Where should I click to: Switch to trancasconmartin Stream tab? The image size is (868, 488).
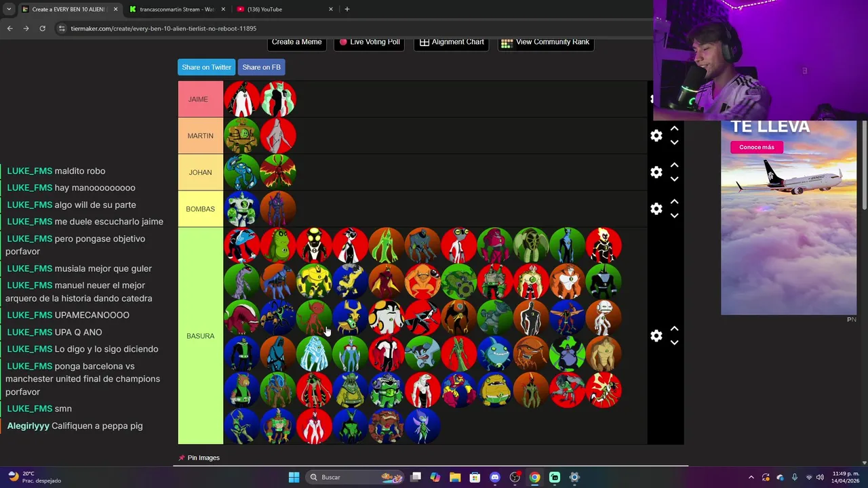tap(176, 9)
